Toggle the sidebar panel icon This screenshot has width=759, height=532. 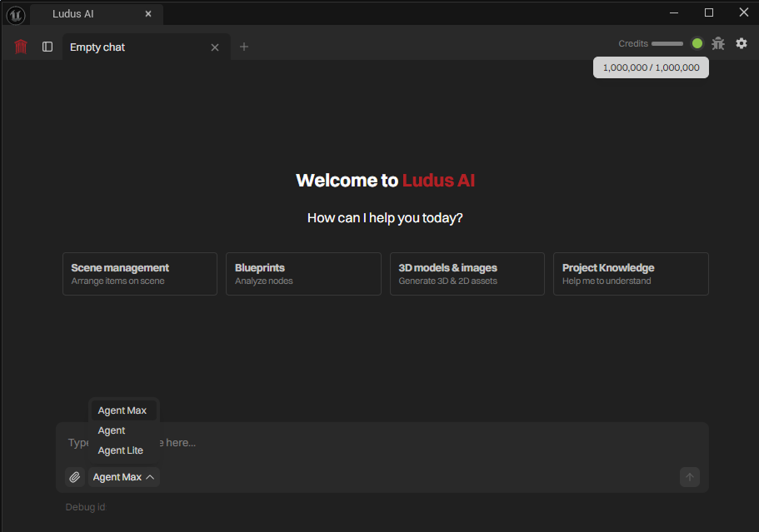coord(47,47)
